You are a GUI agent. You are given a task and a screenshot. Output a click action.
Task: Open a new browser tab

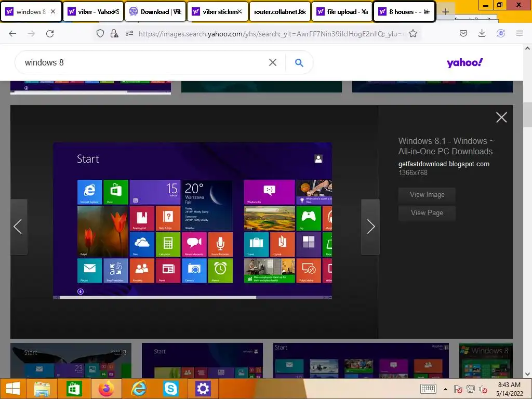point(445,12)
